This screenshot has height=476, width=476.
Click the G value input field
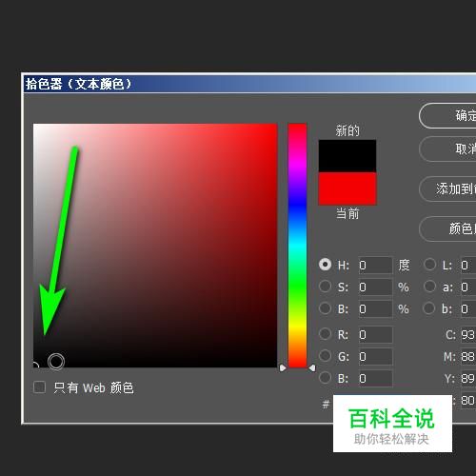point(375,357)
